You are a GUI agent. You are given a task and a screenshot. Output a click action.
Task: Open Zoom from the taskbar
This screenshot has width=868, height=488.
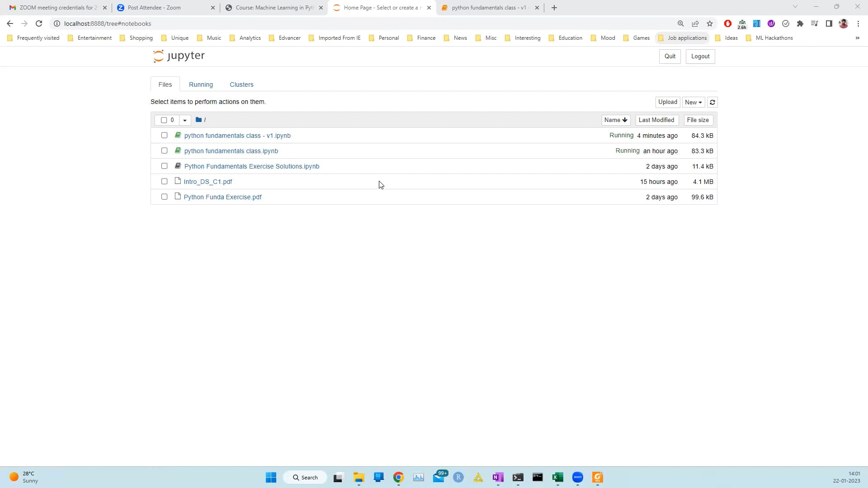(x=577, y=477)
